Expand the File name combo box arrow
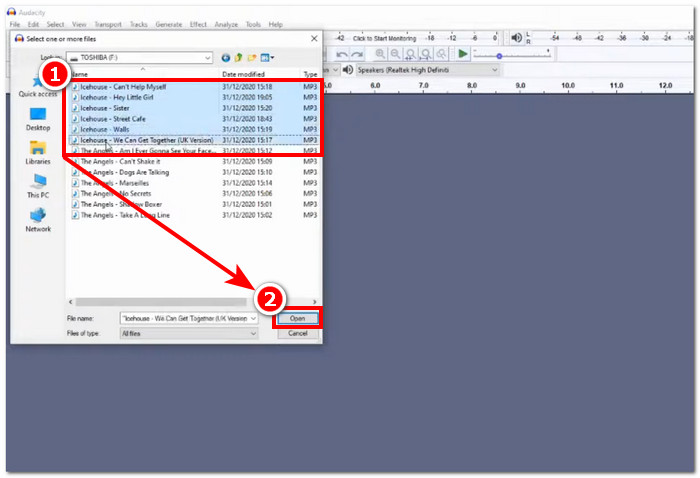This screenshot has height=478, width=700. click(253, 319)
